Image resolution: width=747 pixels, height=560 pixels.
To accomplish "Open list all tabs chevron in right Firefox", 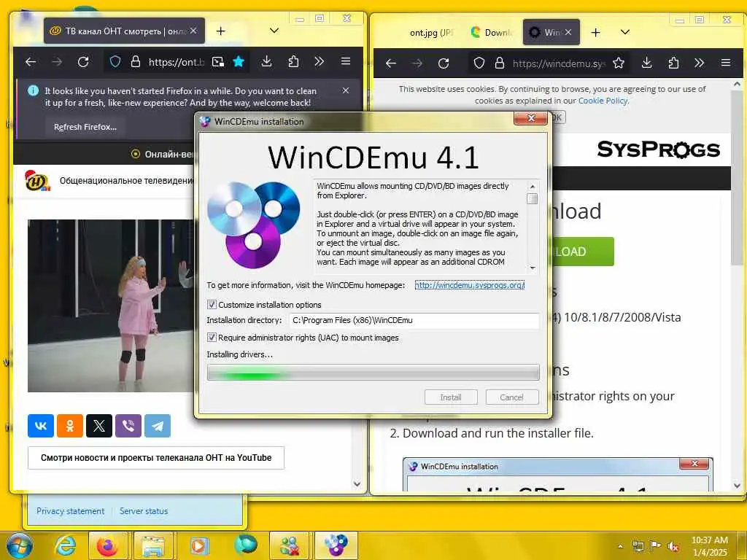I will click(625, 32).
